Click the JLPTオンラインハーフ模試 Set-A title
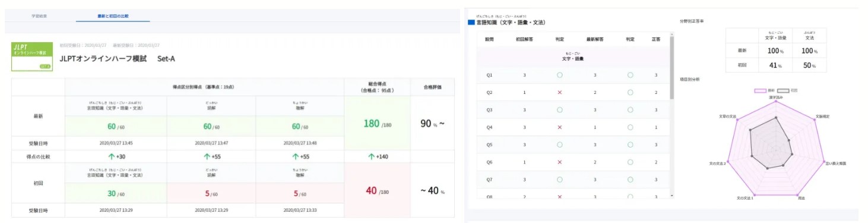Image resolution: width=868 pixels, height=223 pixels. tap(118, 59)
